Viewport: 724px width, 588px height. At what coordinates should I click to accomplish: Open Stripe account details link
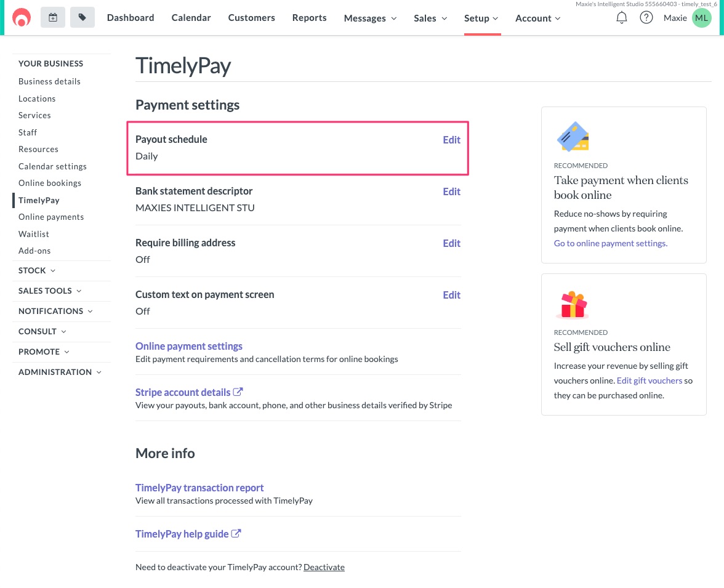(183, 392)
